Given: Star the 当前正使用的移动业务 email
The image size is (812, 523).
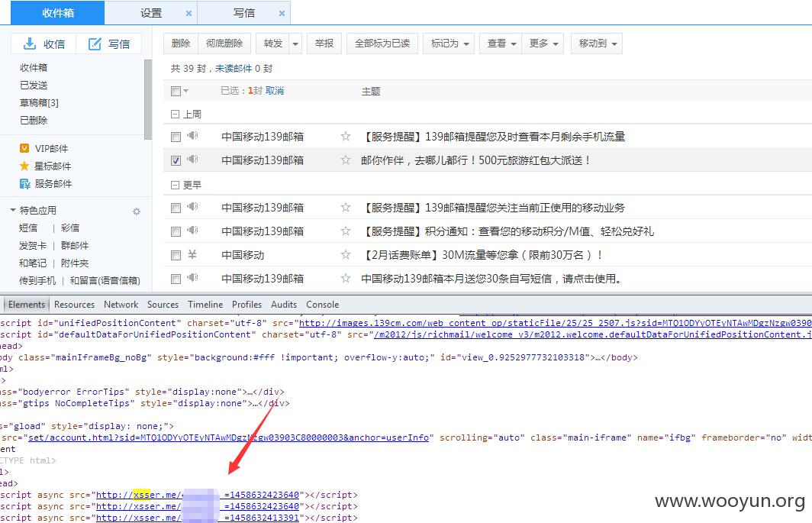Looking at the screenshot, I should pyautogui.click(x=346, y=208).
